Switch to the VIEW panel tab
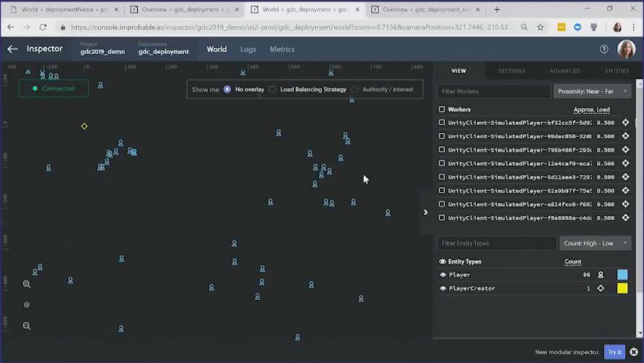Image resolution: width=644 pixels, height=363 pixels. [x=458, y=70]
